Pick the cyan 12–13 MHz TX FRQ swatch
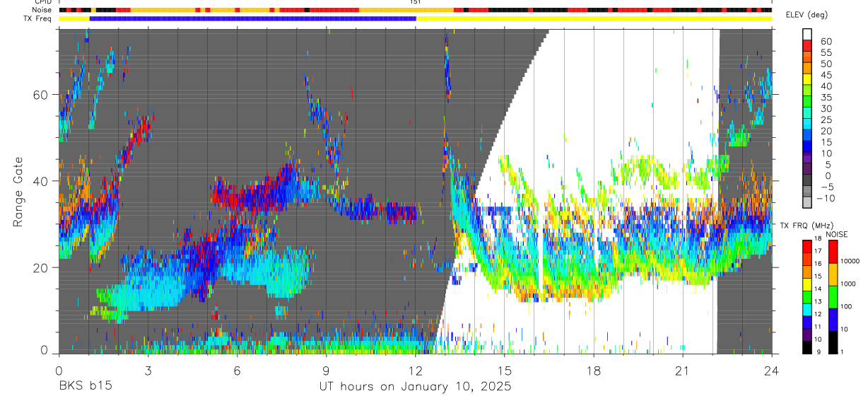This screenshot has width=868, height=401. coord(807,308)
